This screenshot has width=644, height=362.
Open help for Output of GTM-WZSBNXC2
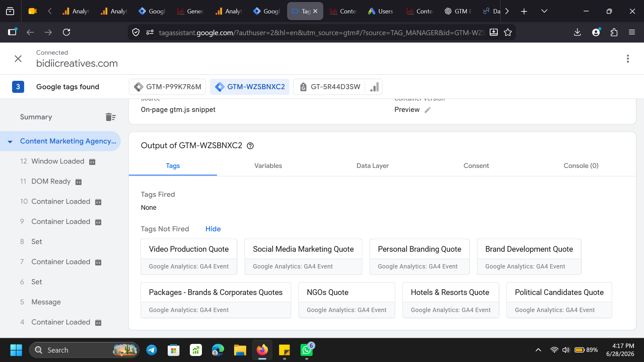(x=250, y=146)
